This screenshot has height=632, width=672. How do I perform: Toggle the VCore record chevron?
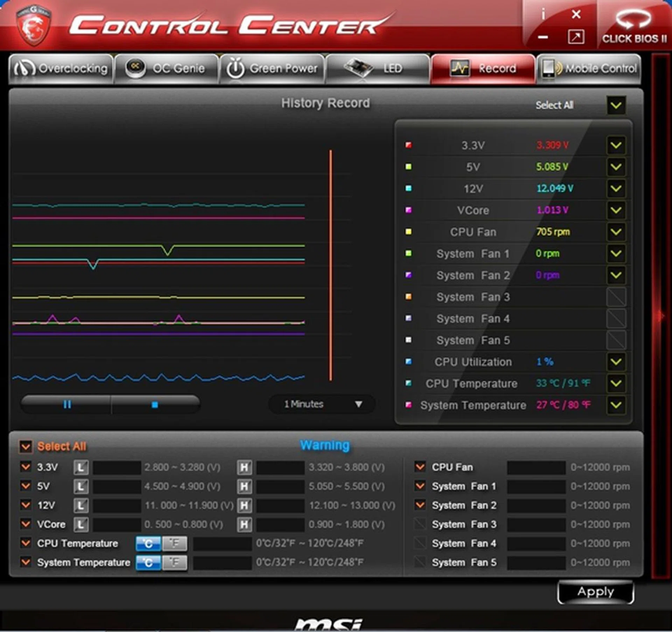[616, 210]
